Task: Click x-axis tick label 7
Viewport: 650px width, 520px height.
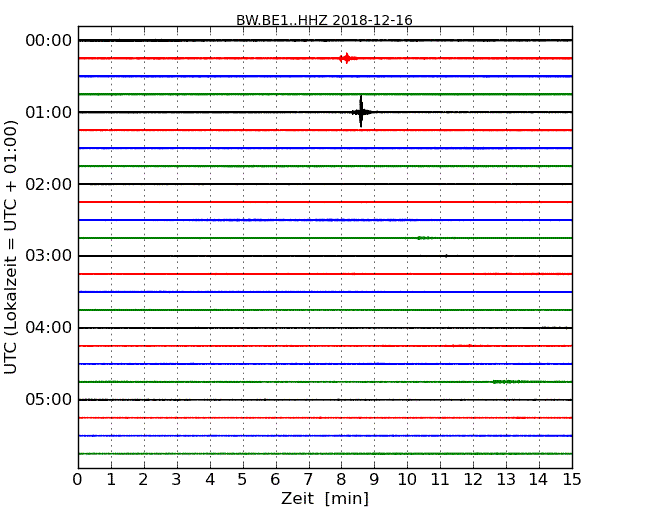Action: click(308, 479)
